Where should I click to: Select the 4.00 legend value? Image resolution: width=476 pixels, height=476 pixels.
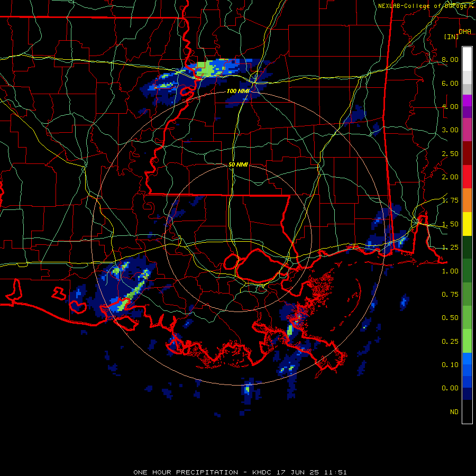coord(450,106)
